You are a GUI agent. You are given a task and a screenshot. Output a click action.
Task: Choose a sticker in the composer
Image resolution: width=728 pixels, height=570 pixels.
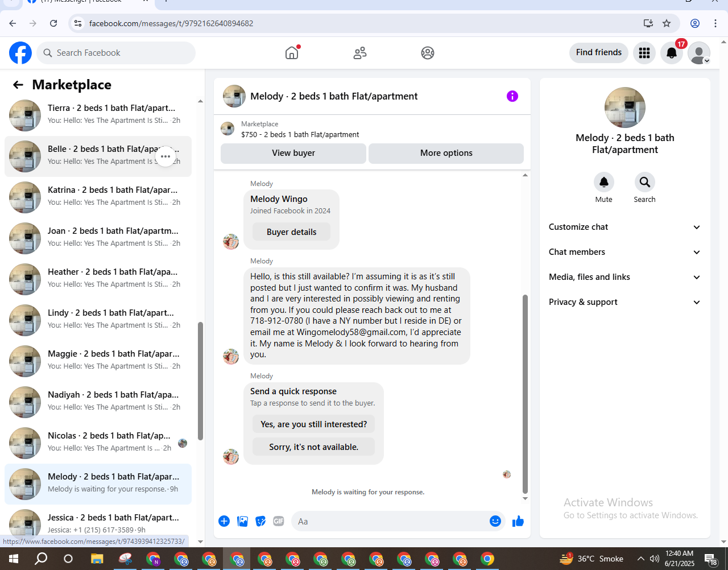(x=260, y=521)
